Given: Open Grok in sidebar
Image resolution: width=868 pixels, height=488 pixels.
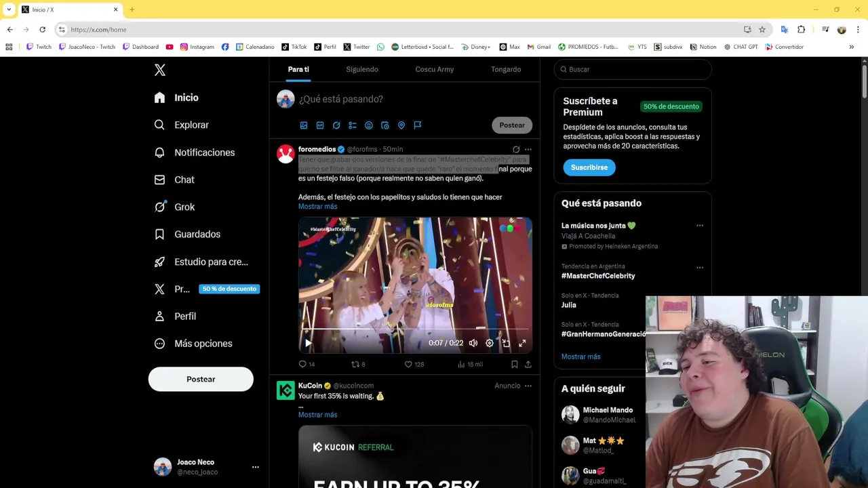Looking at the screenshot, I should [174, 207].
